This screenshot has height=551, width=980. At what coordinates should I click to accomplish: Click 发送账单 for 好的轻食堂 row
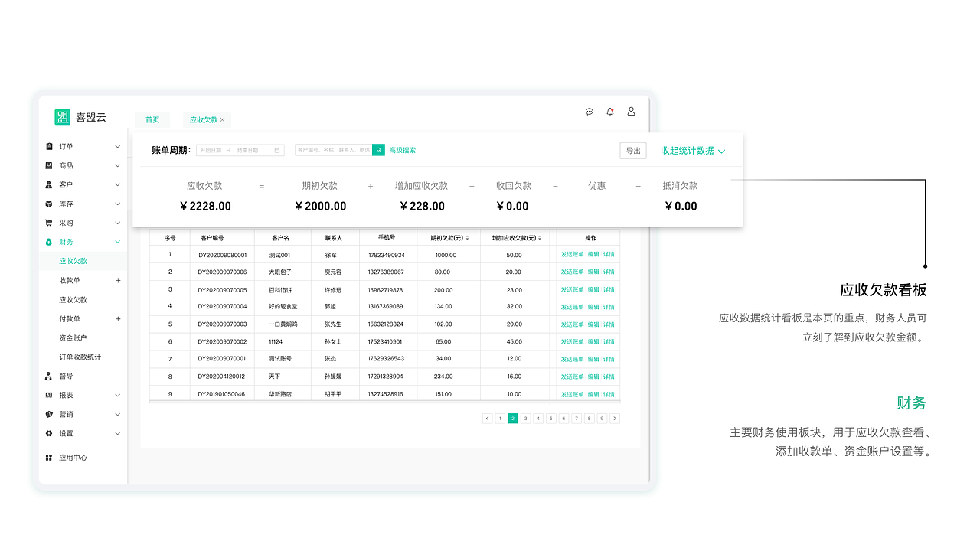click(x=572, y=307)
